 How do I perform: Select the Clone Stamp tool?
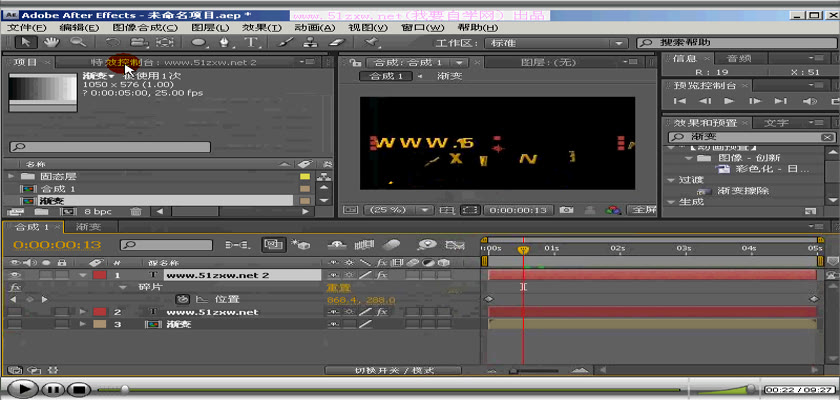(310, 42)
